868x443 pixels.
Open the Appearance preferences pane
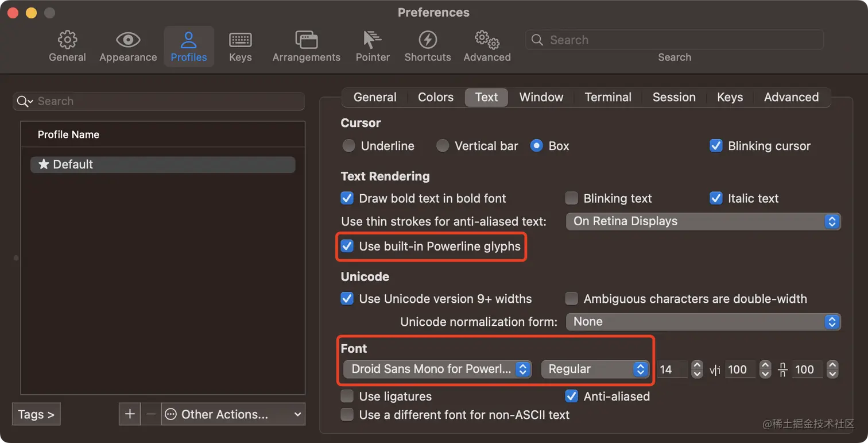pos(128,47)
